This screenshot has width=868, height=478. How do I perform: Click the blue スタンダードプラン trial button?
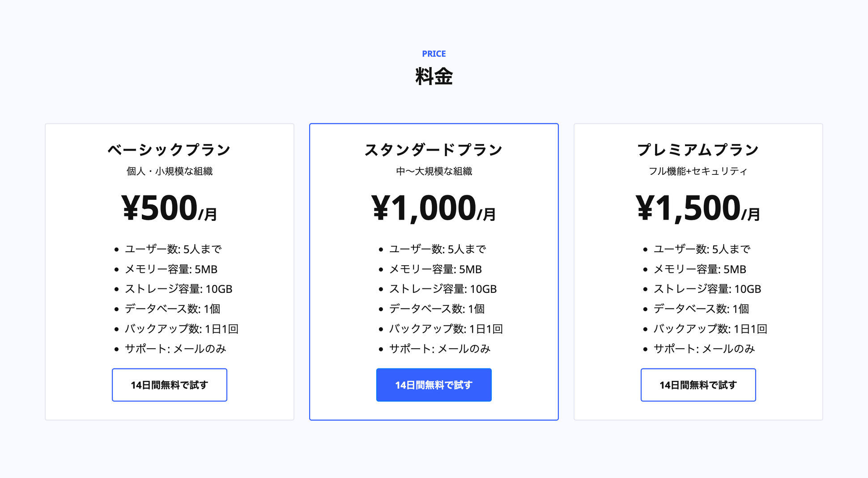(x=433, y=385)
